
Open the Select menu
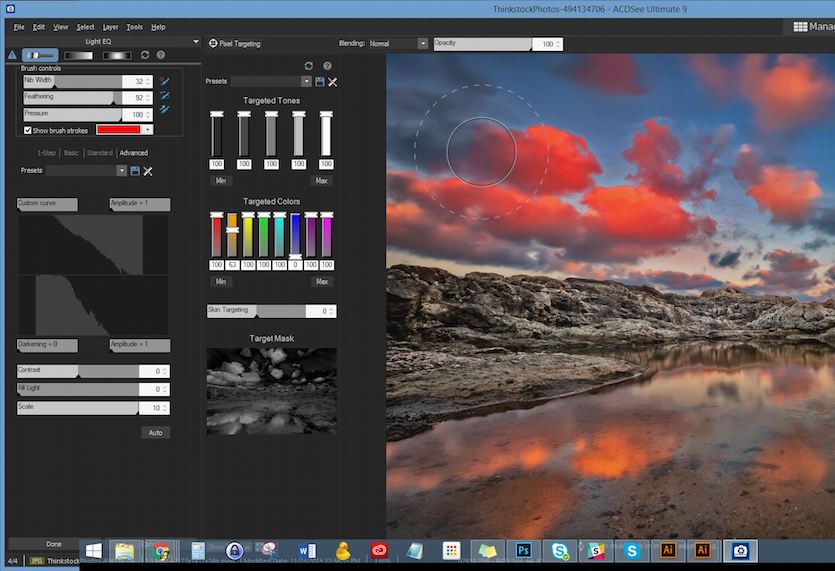pos(85,27)
